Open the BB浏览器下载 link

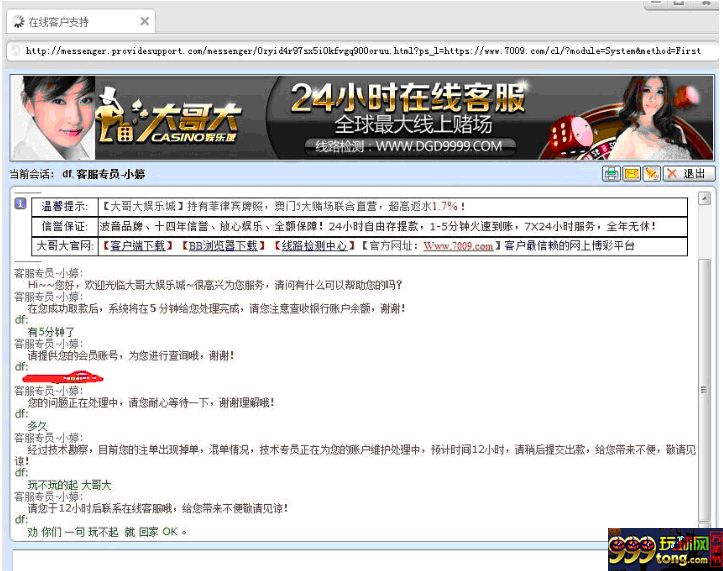223,246
